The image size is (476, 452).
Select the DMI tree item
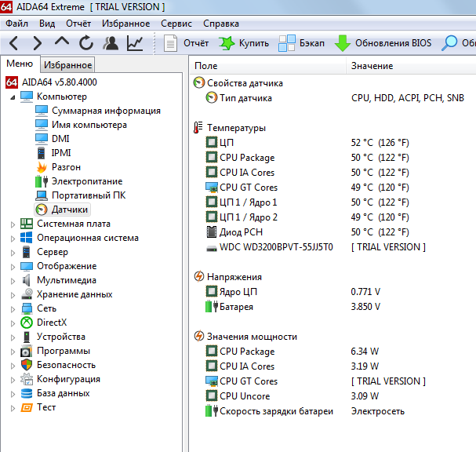60,139
